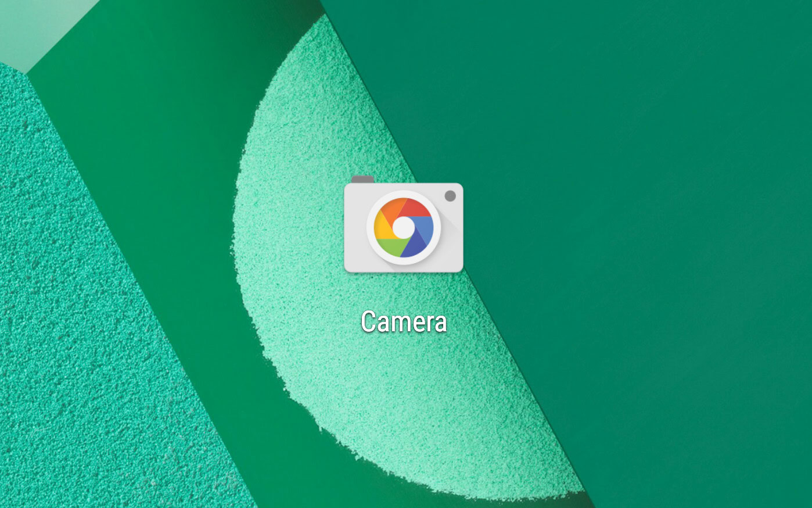Tap the Camera label text

click(x=404, y=321)
